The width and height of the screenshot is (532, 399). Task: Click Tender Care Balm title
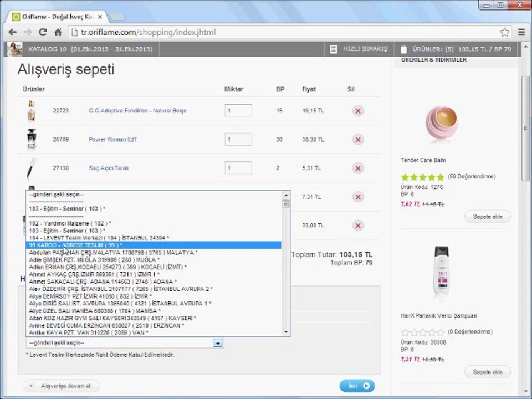423,161
